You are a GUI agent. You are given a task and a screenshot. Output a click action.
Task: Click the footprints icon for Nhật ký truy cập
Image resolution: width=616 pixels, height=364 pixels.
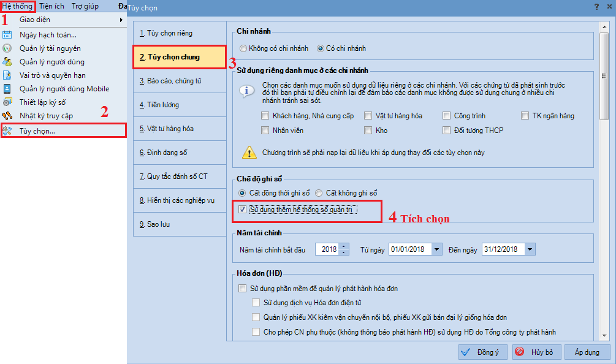[x=7, y=115]
